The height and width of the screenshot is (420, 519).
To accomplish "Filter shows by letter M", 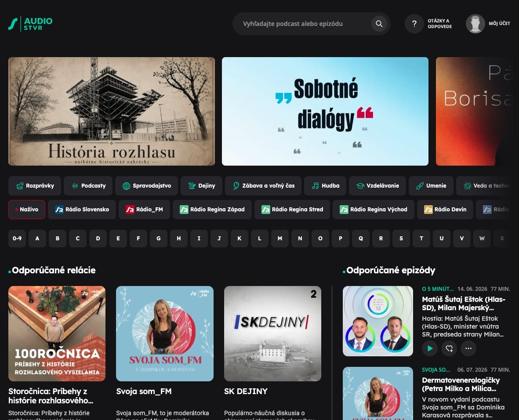I will pos(279,238).
